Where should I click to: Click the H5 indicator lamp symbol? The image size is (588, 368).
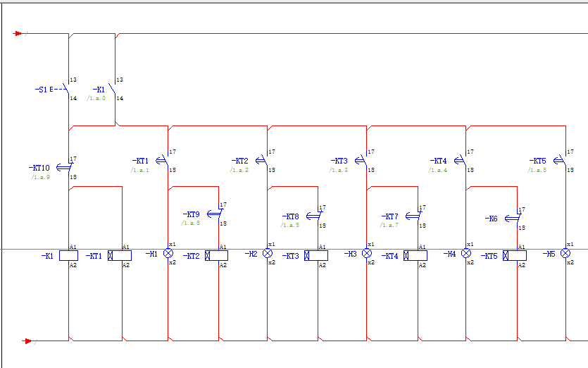click(x=565, y=253)
